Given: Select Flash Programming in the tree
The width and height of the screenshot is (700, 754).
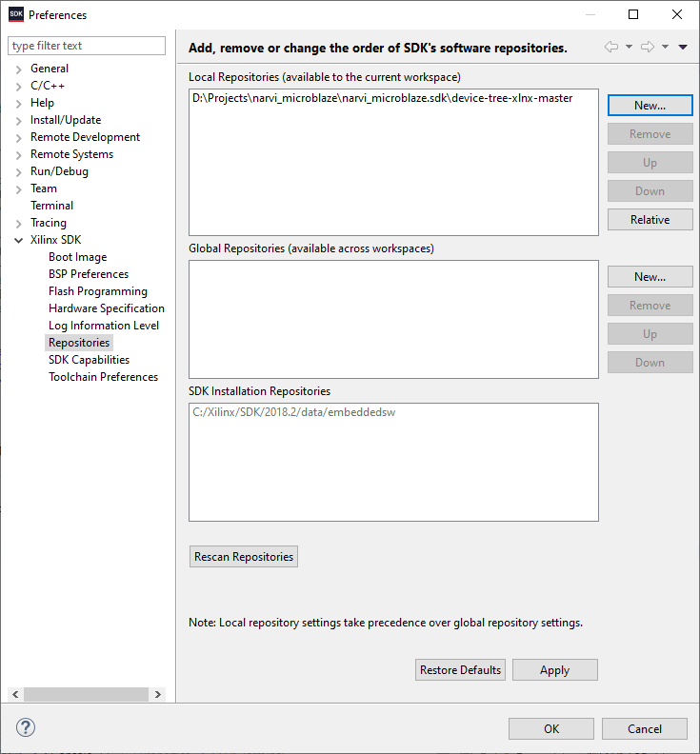Looking at the screenshot, I should pos(97,291).
